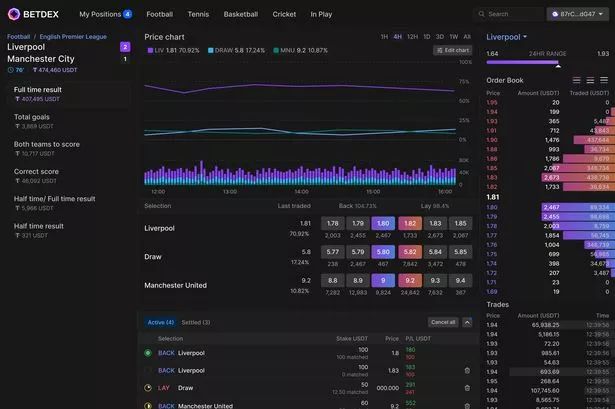Select the Half time result market
This screenshot has height=409, width=615.
click(x=69, y=230)
